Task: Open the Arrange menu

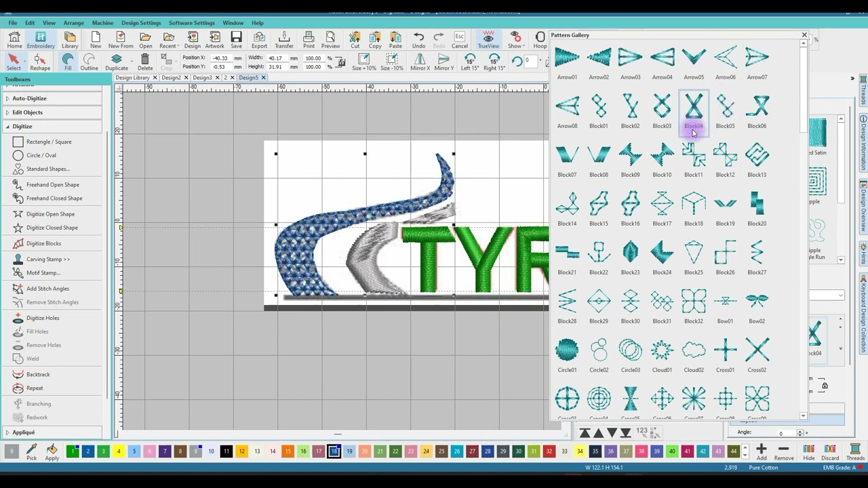Action: pyautogui.click(x=73, y=23)
